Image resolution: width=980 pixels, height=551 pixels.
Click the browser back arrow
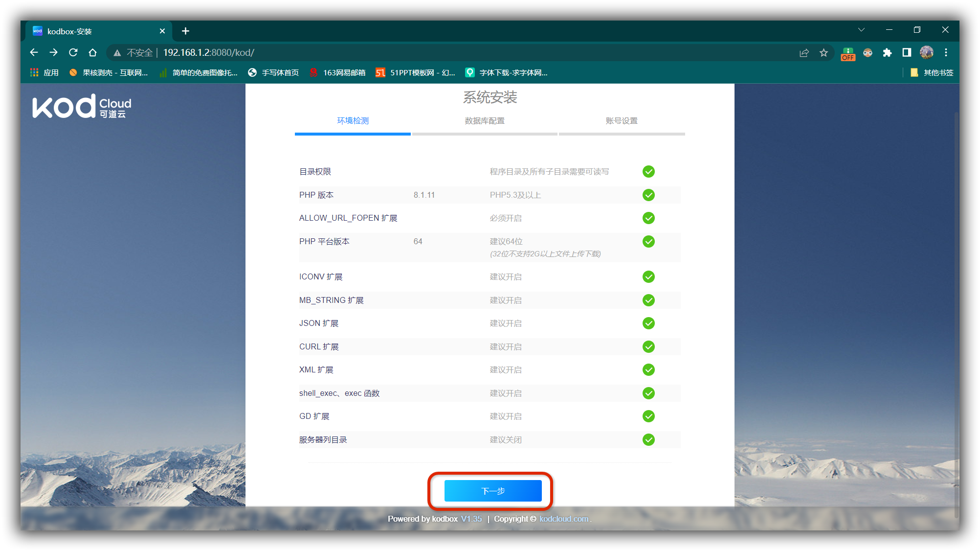pyautogui.click(x=34, y=52)
